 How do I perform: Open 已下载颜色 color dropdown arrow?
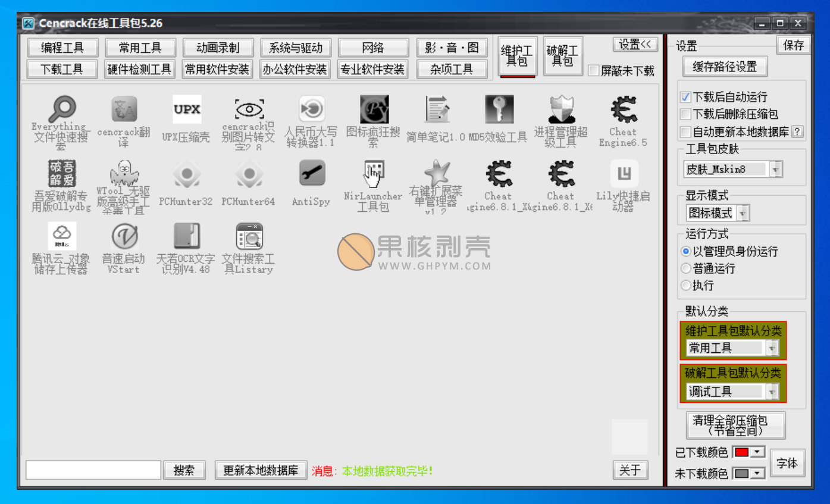pyautogui.click(x=757, y=452)
